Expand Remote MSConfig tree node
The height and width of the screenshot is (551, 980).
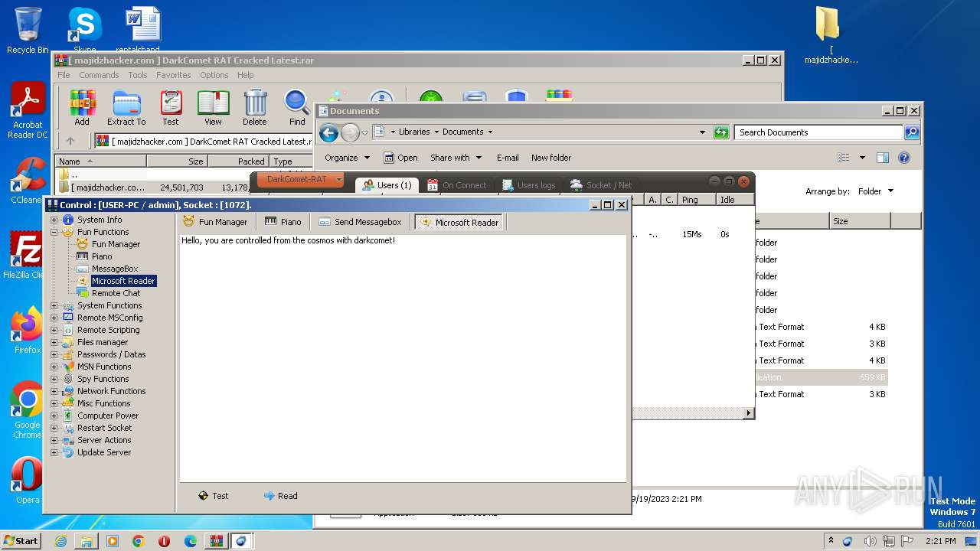(x=54, y=318)
